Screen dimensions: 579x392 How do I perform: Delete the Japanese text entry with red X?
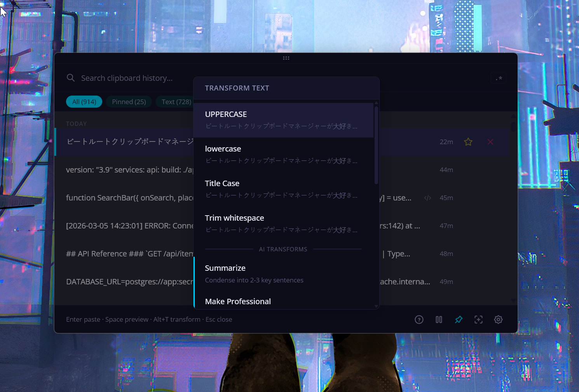(490, 142)
